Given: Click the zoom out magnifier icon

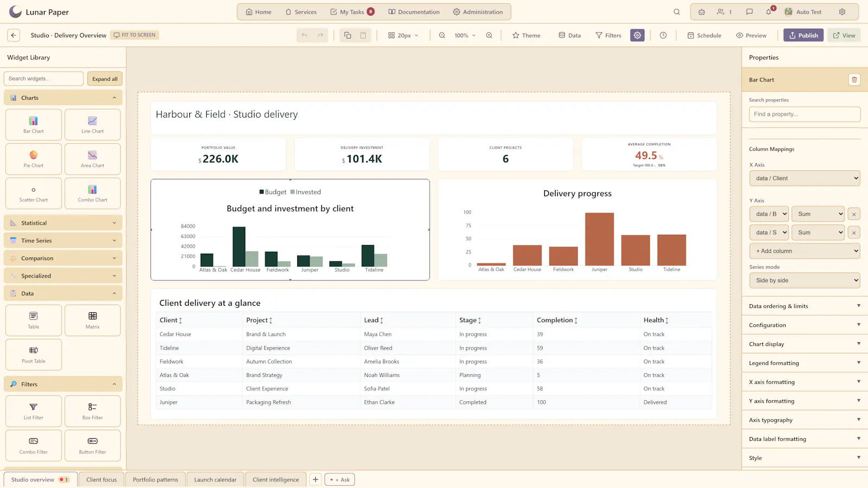Looking at the screenshot, I should coord(442,35).
